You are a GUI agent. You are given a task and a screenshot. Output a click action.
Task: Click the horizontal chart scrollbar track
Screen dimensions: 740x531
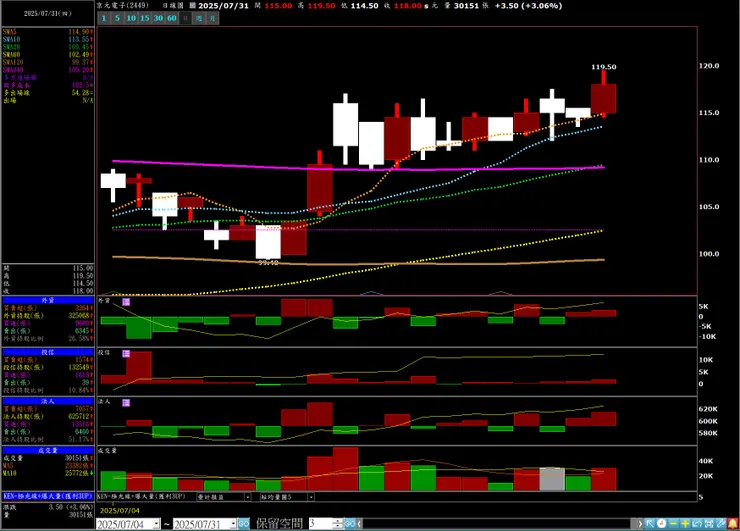click(x=496, y=523)
